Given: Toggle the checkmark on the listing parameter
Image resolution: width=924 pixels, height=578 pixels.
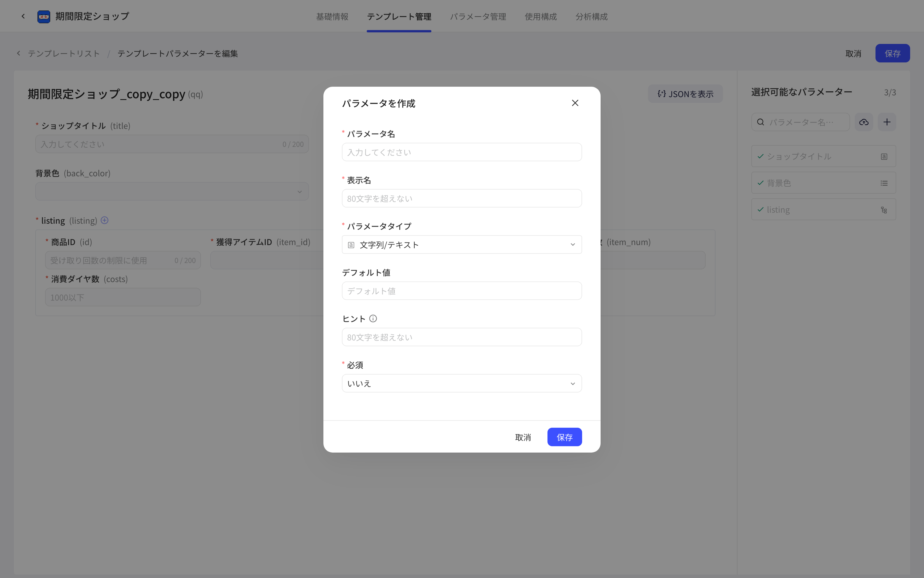Looking at the screenshot, I should click(x=761, y=210).
